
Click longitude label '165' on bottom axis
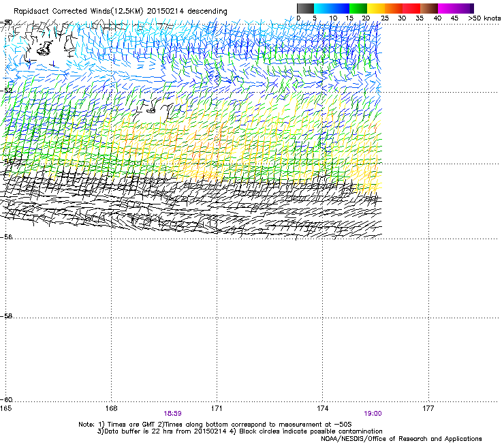(5, 408)
